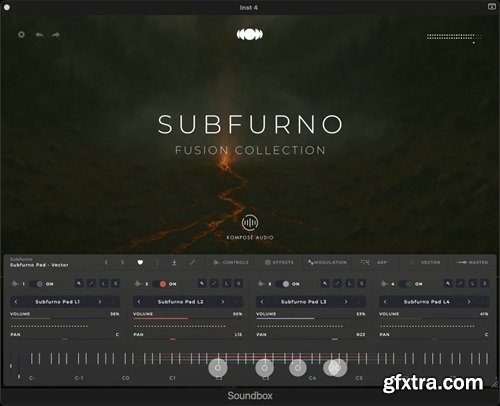Click the window icon in title bar corner
Viewport: 500px width, 406px height.
coord(492,7)
